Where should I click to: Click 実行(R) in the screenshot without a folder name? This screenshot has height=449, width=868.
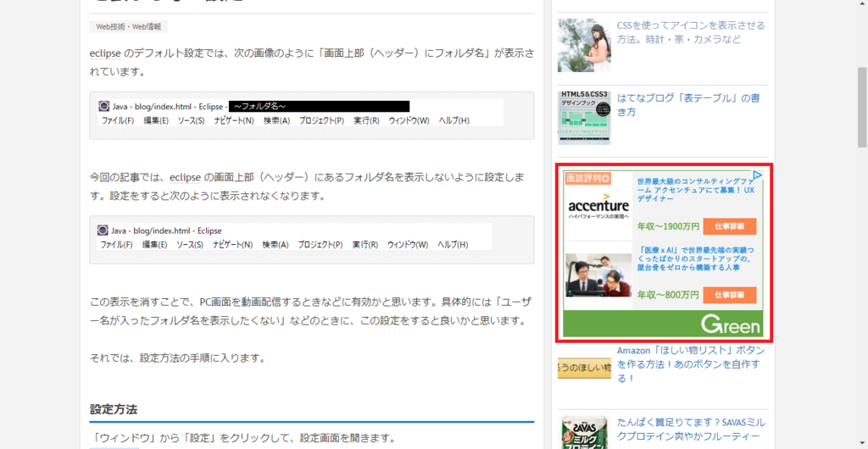coord(364,244)
